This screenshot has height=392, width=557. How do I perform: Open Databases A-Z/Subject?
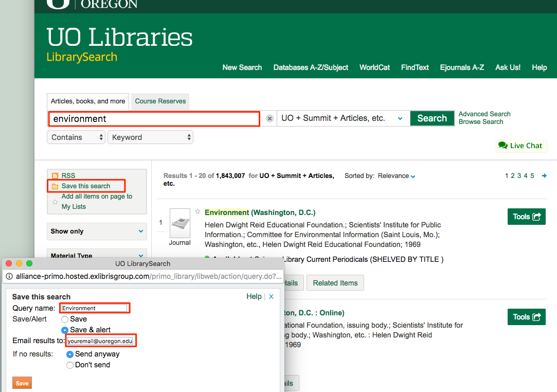(x=311, y=67)
